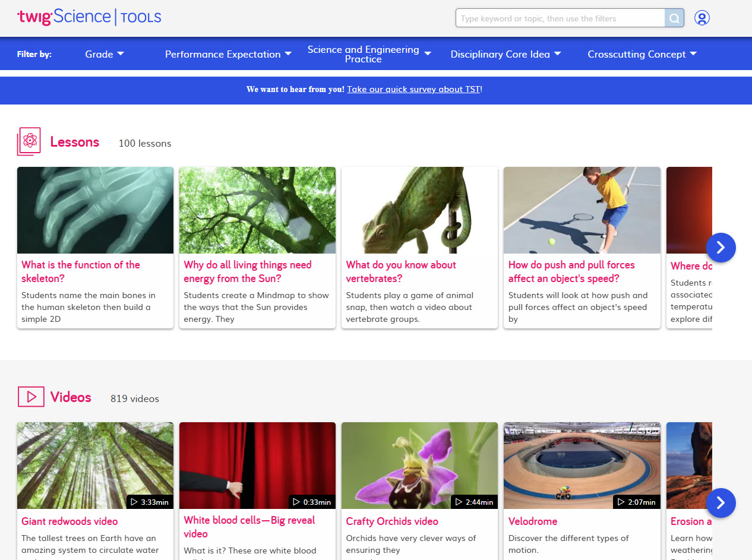Click the Lessons atom icon
The width and height of the screenshot is (752, 560).
[x=29, y=141]
